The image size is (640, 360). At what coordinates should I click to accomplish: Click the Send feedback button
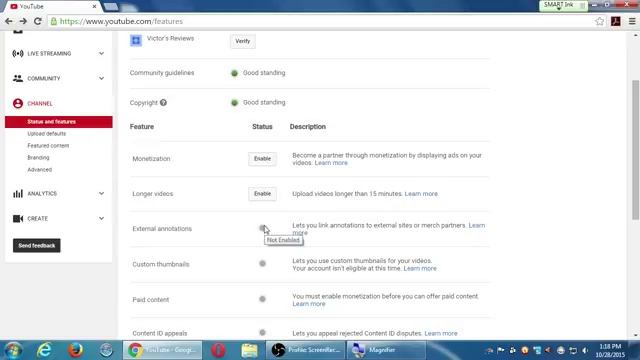point(37,245)
